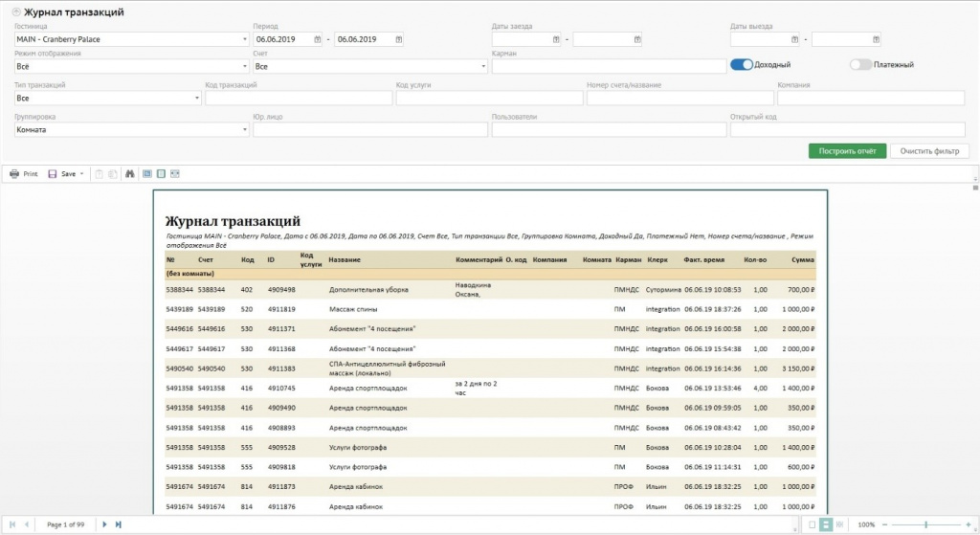Focus the Код услуги input field
This screenshot has width=980, height=535.
489,99
